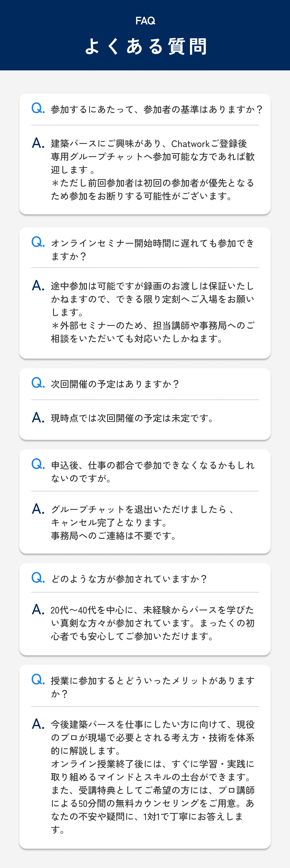Screen dimensions: 290x868
Task: Click the Q. icon of the どのような方 question
Action: (x=38, y=578)
